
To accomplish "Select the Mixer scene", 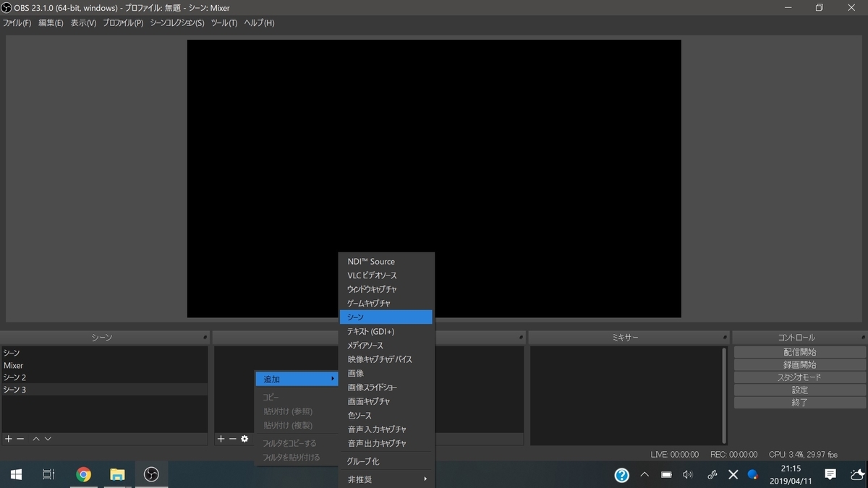I will point(104,365).
